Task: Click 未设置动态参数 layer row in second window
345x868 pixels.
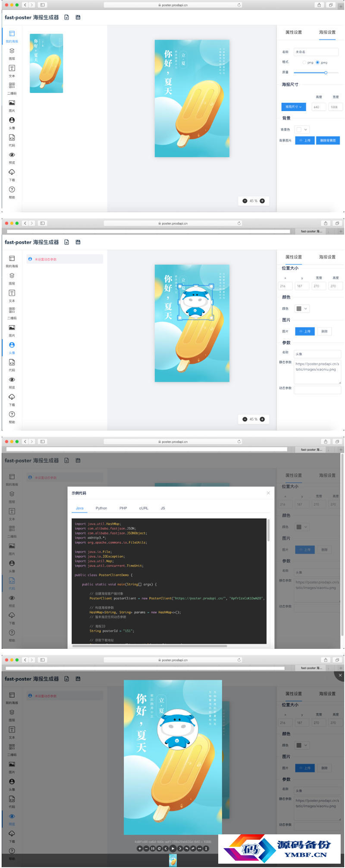Action: point(65,259)
